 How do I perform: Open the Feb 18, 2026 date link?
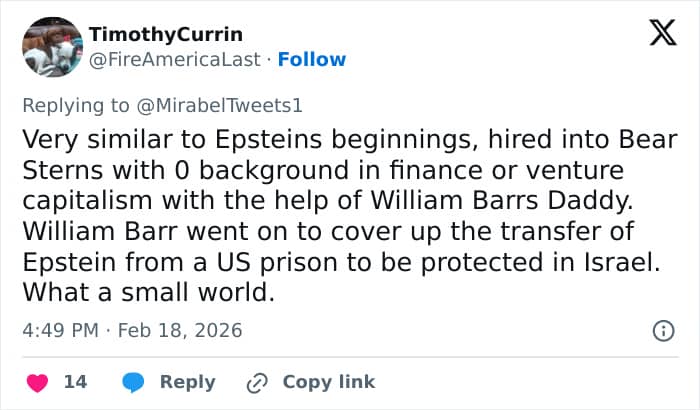(179, 329)
